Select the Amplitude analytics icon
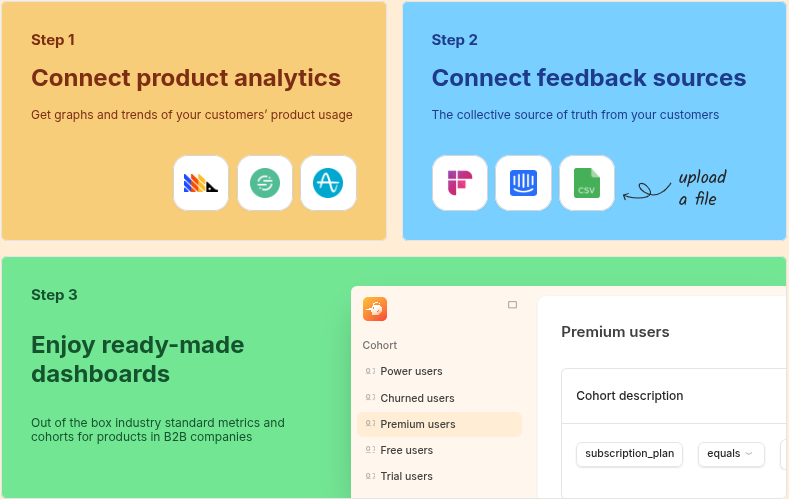789x499 pixels. click(x=328, y=183)
